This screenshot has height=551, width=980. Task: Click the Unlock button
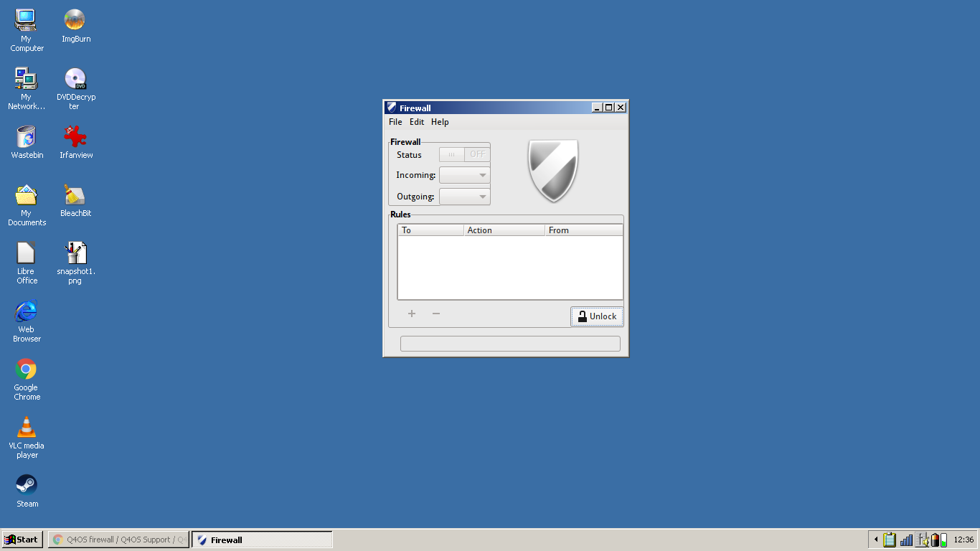click(x=597, y=316)
